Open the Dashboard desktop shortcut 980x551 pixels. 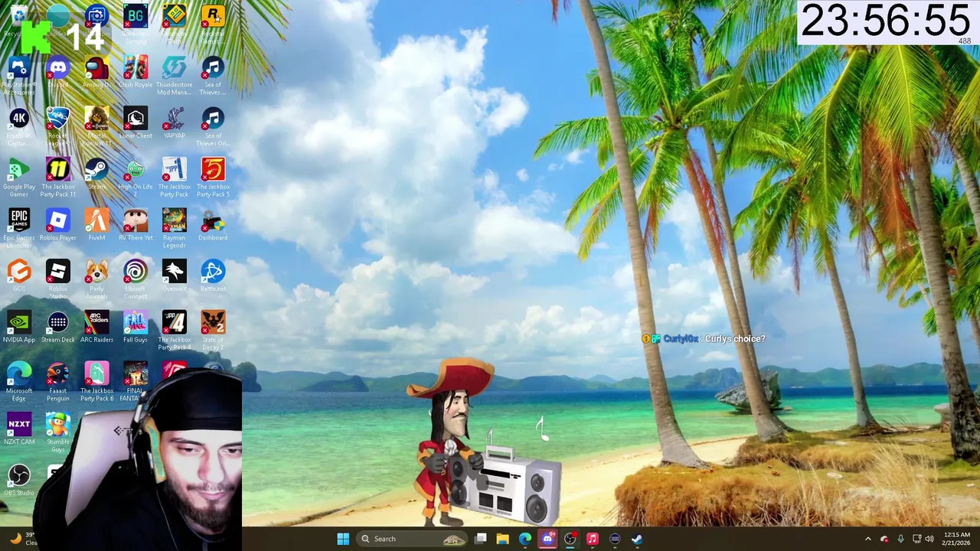213,225
